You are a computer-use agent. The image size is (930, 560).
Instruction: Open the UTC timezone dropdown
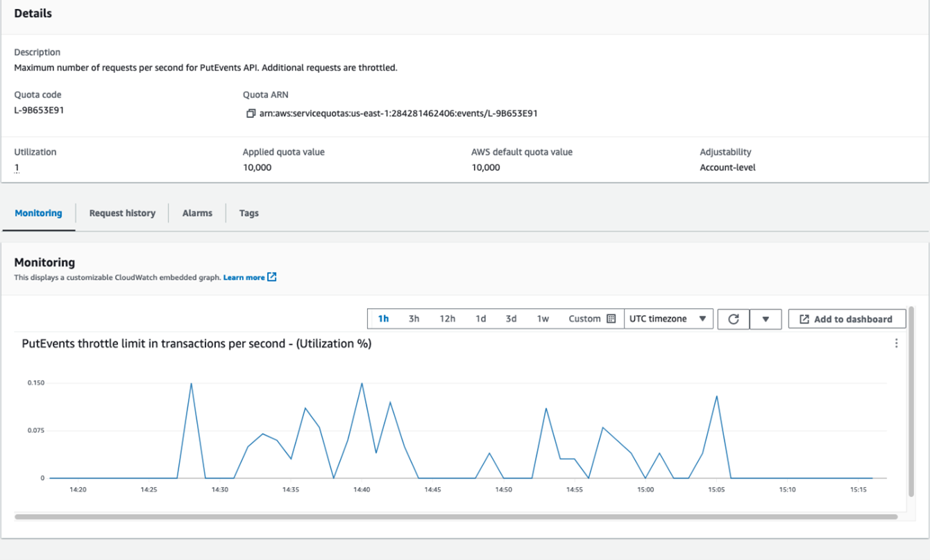[x=668, y=319]
